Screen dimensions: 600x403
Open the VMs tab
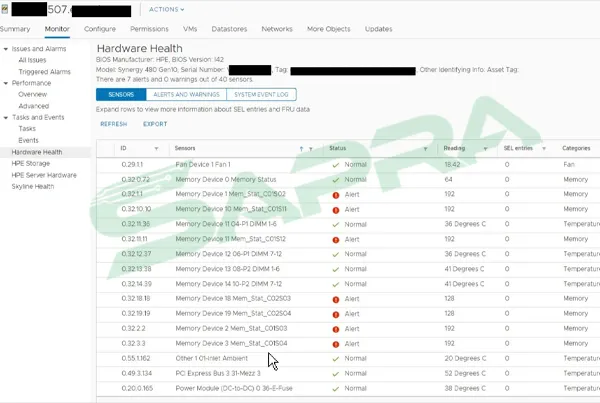pos(190,29)
